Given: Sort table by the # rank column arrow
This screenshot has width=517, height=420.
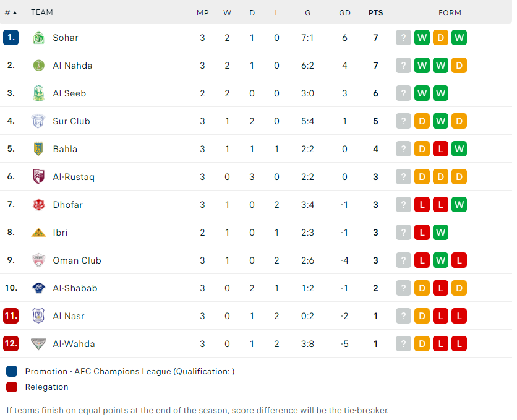Looking at the screenshot, I should point(14,13).
